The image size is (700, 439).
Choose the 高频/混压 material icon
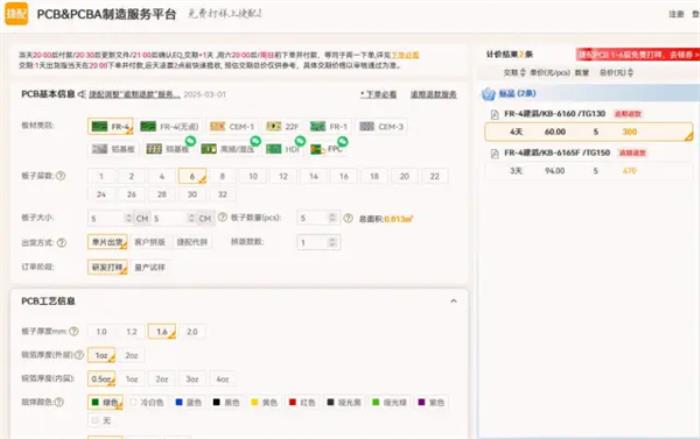point(208,149)
